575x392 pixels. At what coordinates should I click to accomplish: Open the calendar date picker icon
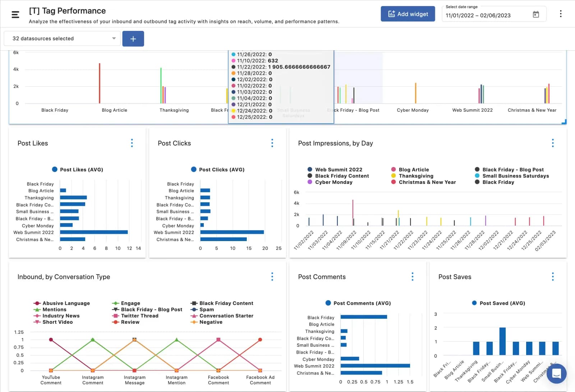coord(535,15)
